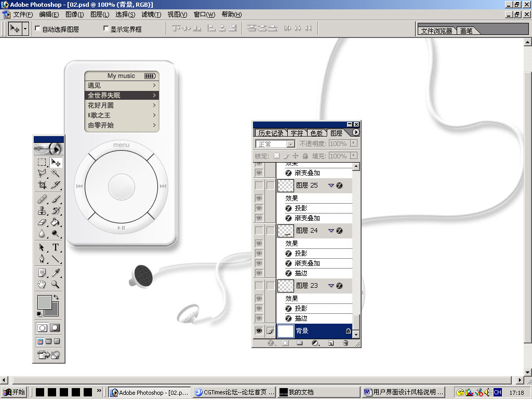Image resolution: width=532 pixels, height=399 pixels.
Task: Open the 窗口 menu
Action: click(204, 14)
